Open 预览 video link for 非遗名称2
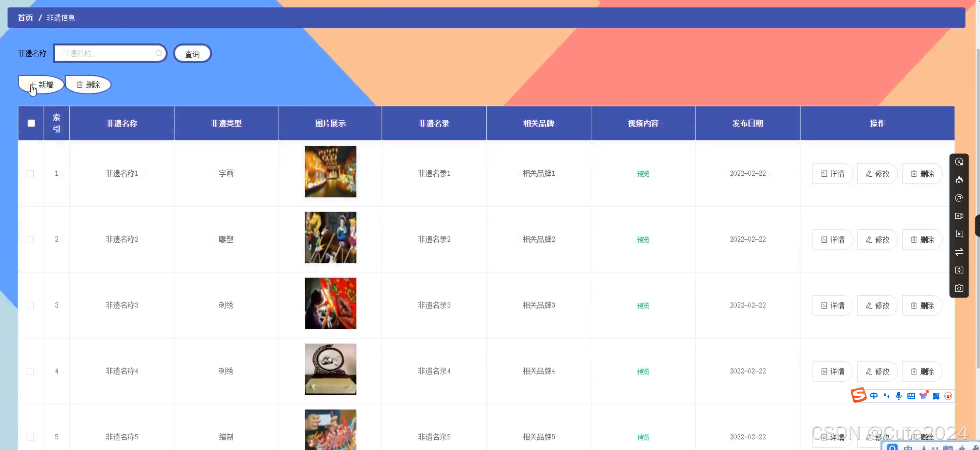 [643, 240]
